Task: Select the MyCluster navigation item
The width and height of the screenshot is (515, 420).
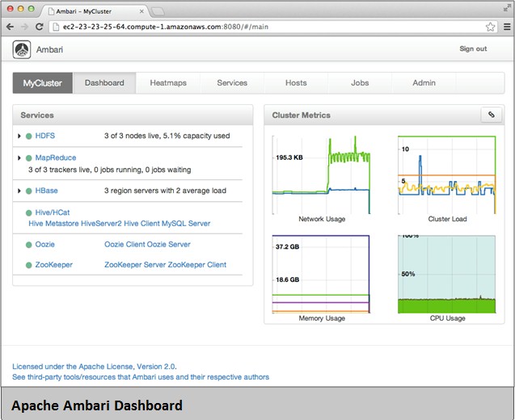Action: [x=43, y=83]
